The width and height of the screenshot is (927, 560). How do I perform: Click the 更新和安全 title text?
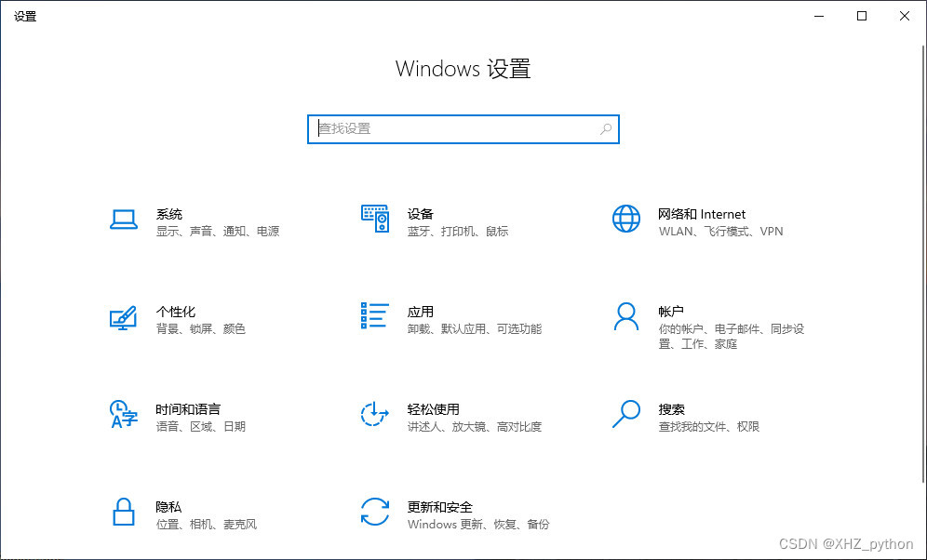(440, 507)
